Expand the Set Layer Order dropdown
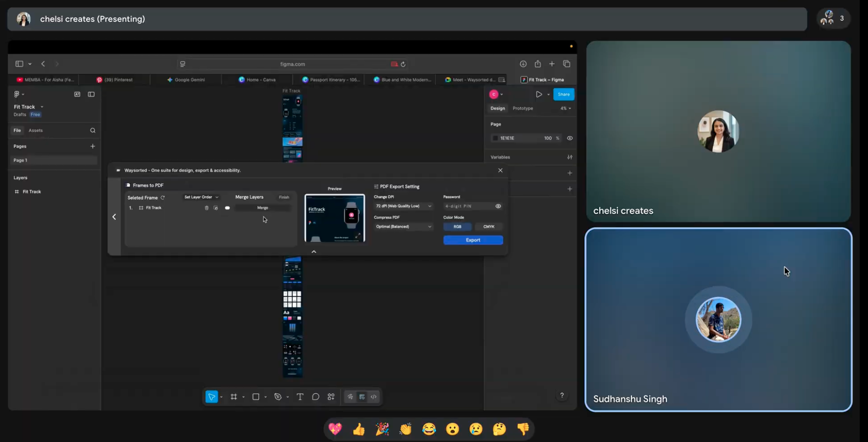The image size is (868, 442). coord(202,197)
